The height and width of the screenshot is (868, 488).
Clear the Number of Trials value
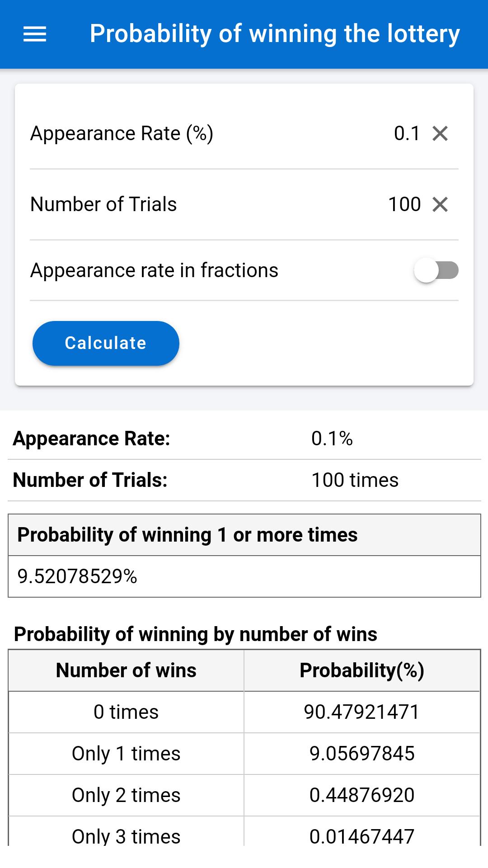(440, 204)
